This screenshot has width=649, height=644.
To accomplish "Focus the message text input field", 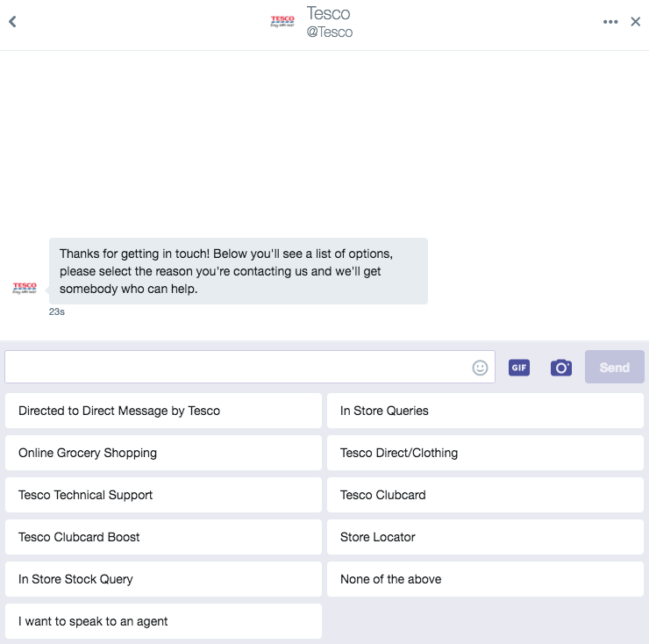I will pyautogui.click(x=237, y=368).
